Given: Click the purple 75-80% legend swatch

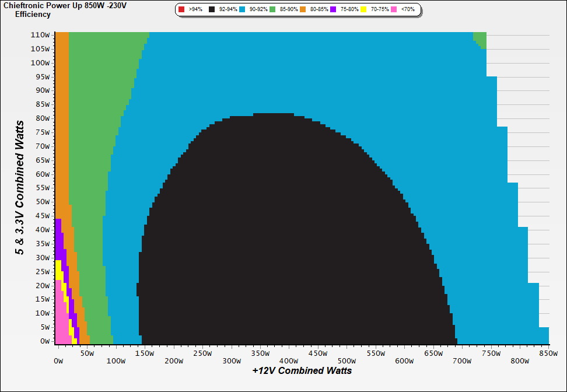Looking at the screenshot, I should click(x=334, y=10).
